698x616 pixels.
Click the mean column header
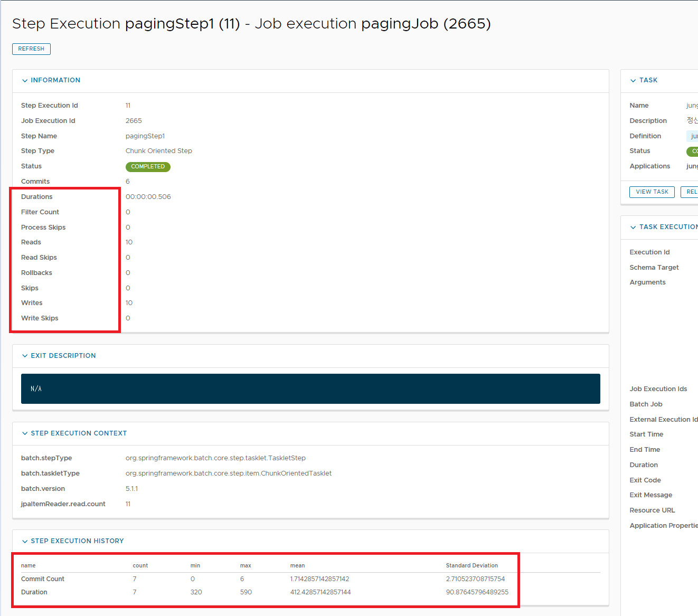pos(298,566)
